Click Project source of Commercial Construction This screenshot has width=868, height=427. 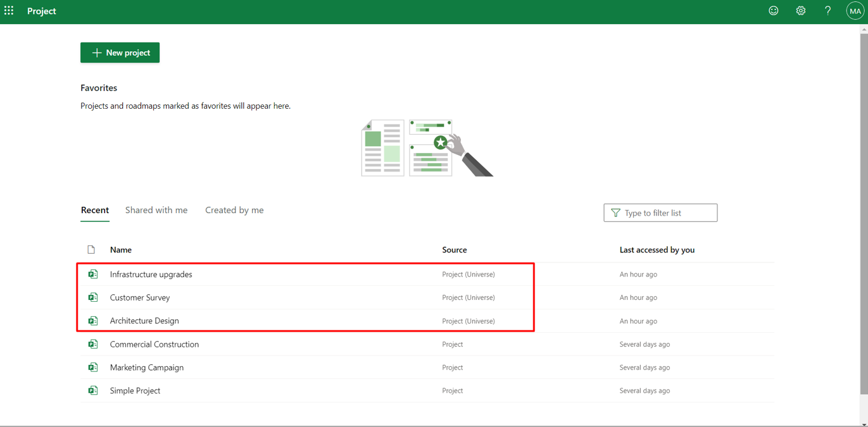pyautogui.click(x=453, y=344)
